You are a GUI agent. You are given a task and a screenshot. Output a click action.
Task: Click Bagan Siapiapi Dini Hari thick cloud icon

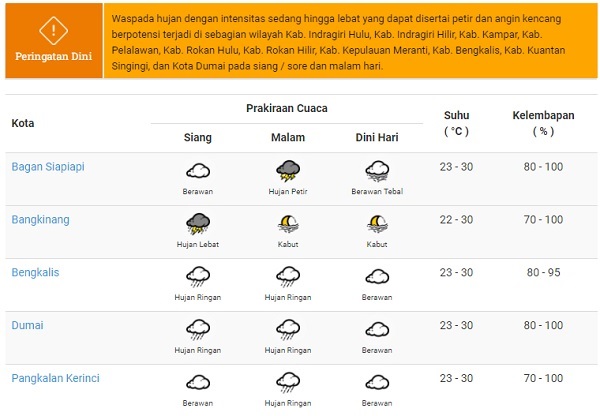coord(377,171)
